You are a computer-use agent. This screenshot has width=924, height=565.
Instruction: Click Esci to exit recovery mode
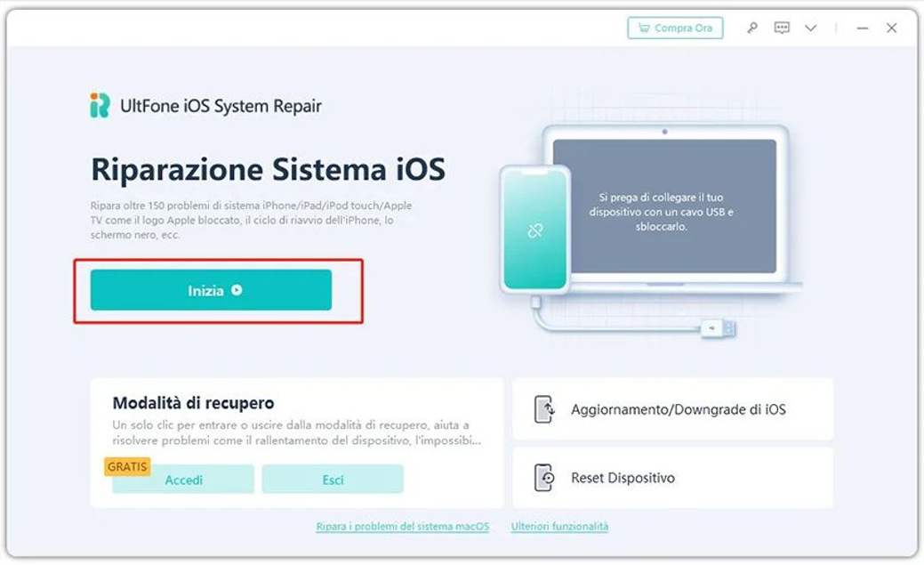[333, 480]
